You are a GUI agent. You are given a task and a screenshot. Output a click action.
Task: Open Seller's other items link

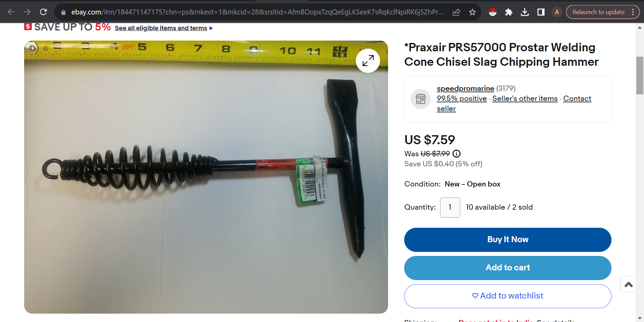point(525,99)
